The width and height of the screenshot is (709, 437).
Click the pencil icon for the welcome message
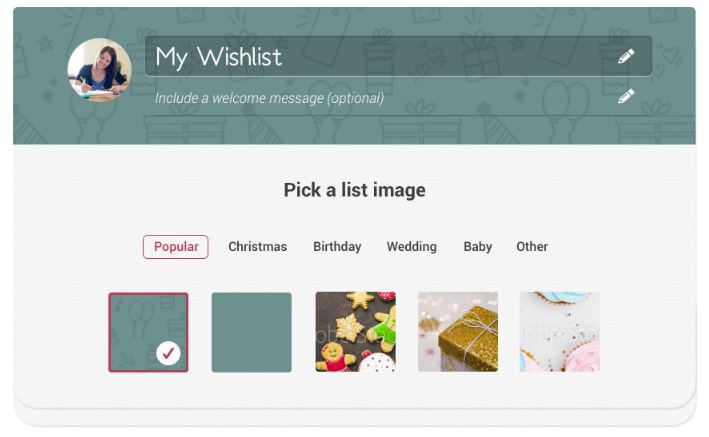[626, 97]
